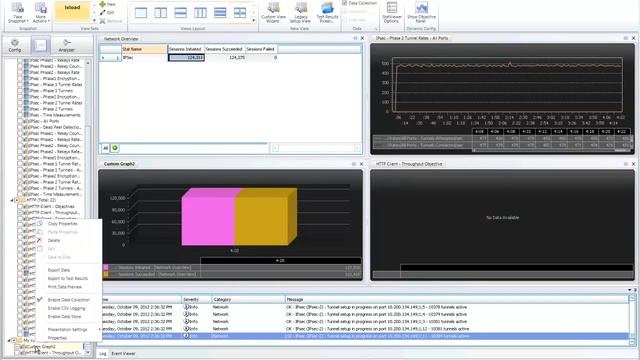Sort by Sessions Initiated column header
The height and width of the screenshot is (360, 640).
click(186, 49)
